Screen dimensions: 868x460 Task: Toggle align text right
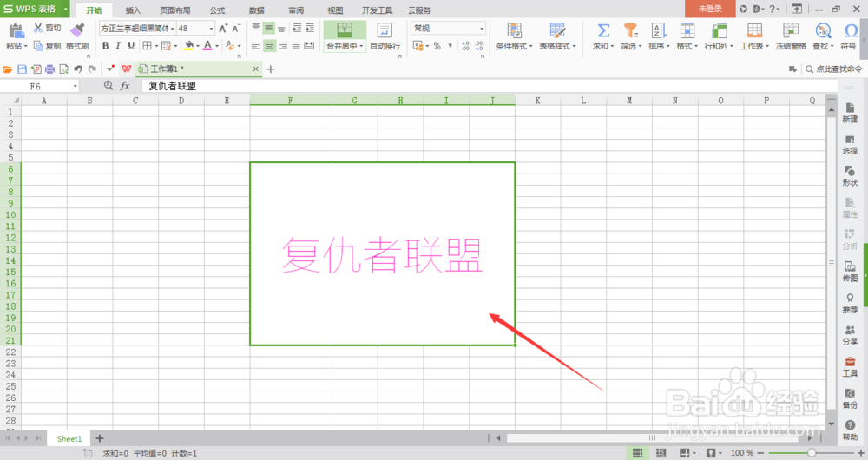[283, 46]
